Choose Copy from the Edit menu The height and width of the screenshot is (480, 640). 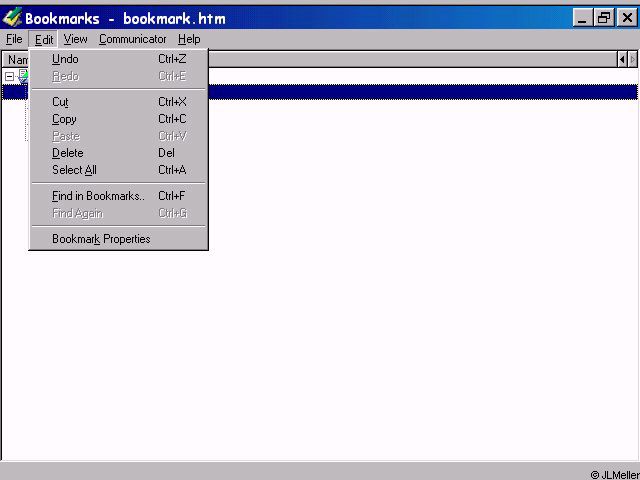coord(119,119)
